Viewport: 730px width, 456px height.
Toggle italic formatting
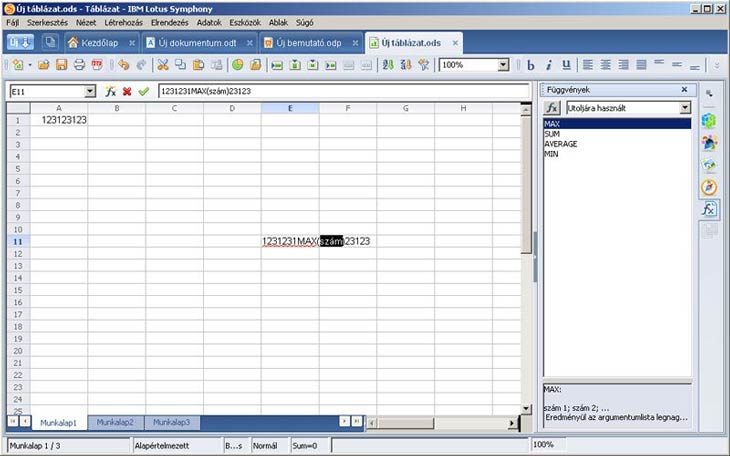(x=549, y=65)
